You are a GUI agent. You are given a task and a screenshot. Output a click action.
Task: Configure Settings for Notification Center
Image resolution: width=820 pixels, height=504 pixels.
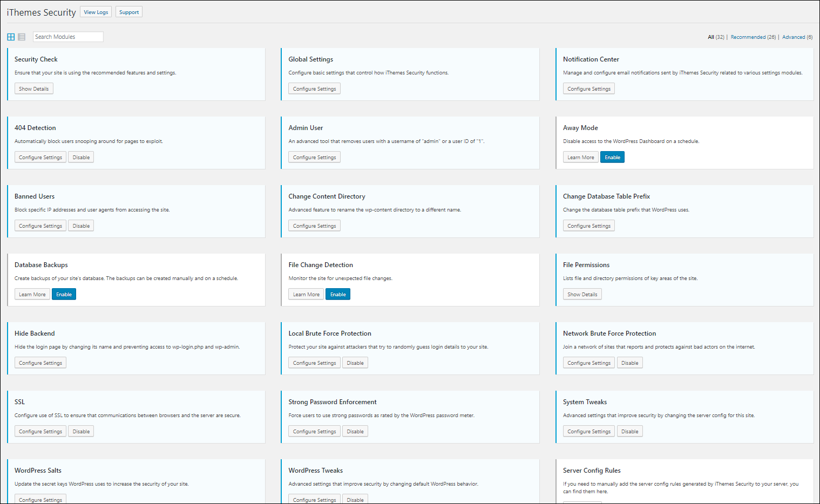point(589,88)
